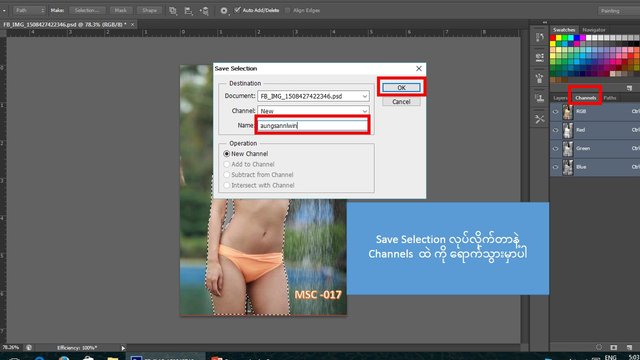
Task: Save selection as channel icon
Action: coord(613,347)
